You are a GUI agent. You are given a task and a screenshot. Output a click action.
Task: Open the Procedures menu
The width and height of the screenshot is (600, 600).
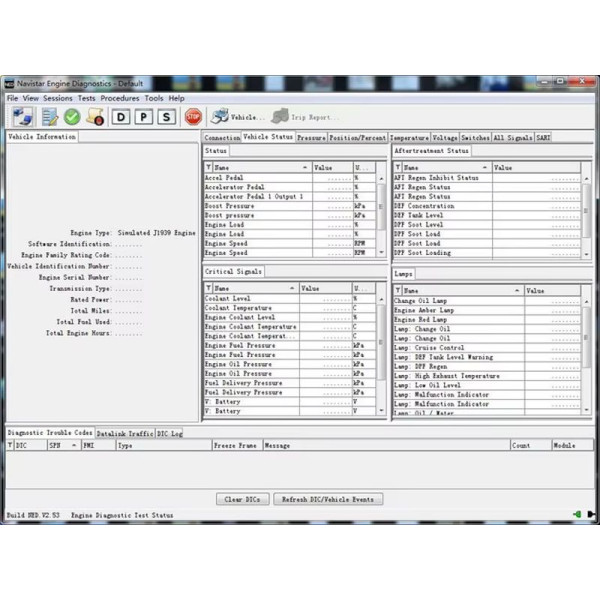[x=120, y=99]
